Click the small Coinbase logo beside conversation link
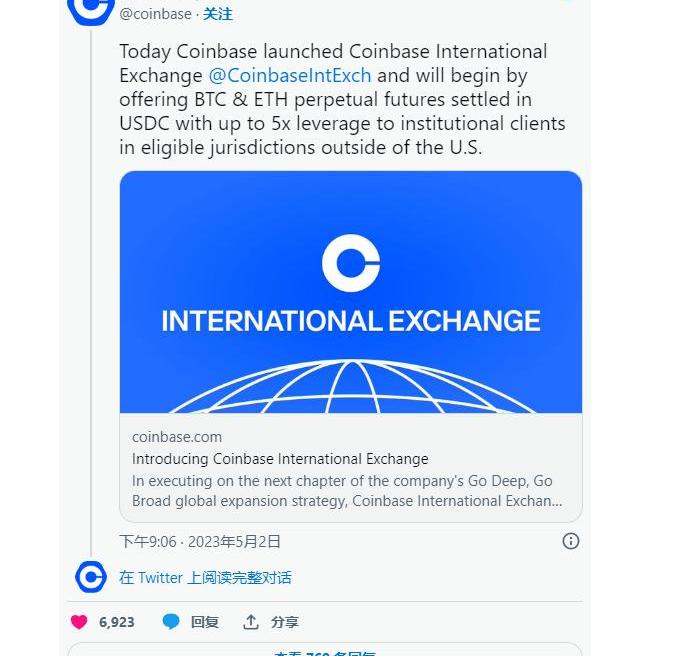This screenshot has height=656, width=682. 91,577
